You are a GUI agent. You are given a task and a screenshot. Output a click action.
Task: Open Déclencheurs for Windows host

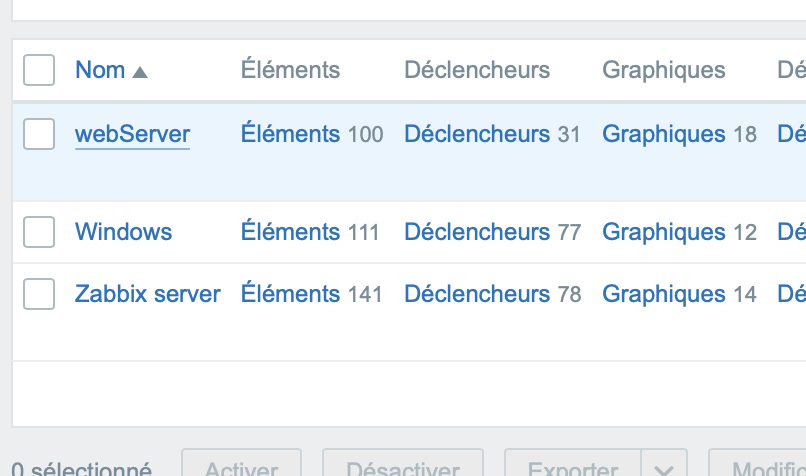[476, 232]
